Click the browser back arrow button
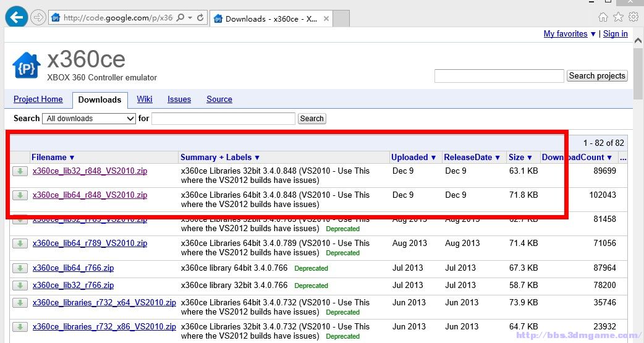Image resolution: width=644 pixels, height=343 pixels. pyautogui.click(x=17, y=18)
